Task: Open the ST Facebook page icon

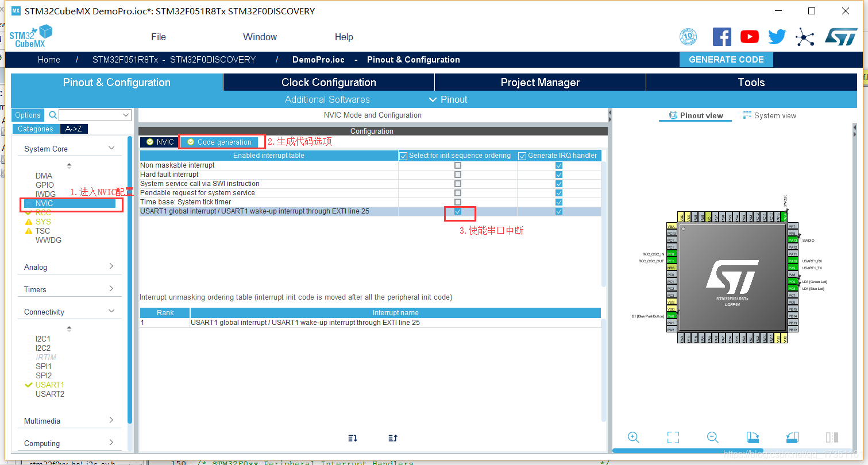Action: tap(722, 37)
